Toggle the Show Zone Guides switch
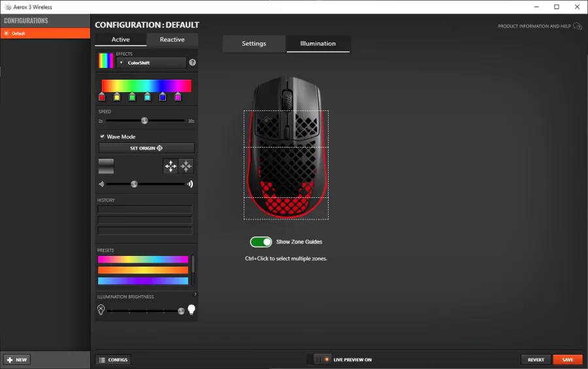Image resolution: width=588 pixels, height=369 pixels. pyautogui.click(x=261, y=242)
